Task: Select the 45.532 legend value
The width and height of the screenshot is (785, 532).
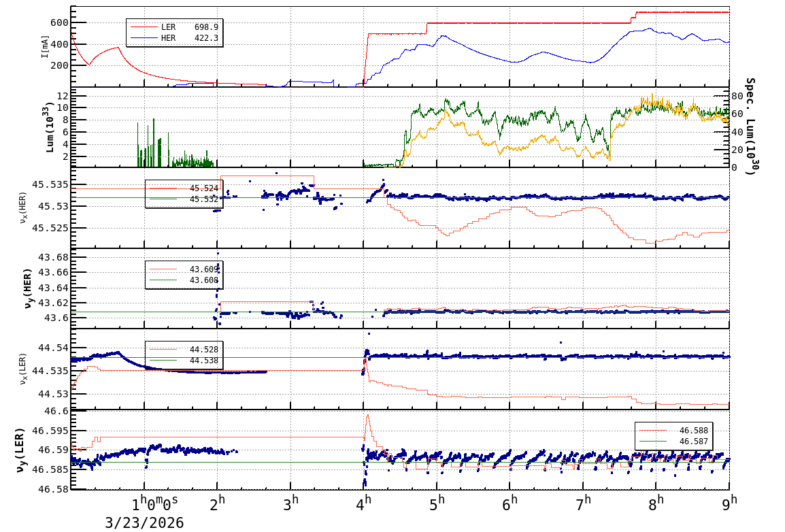Action: [204, 199]
